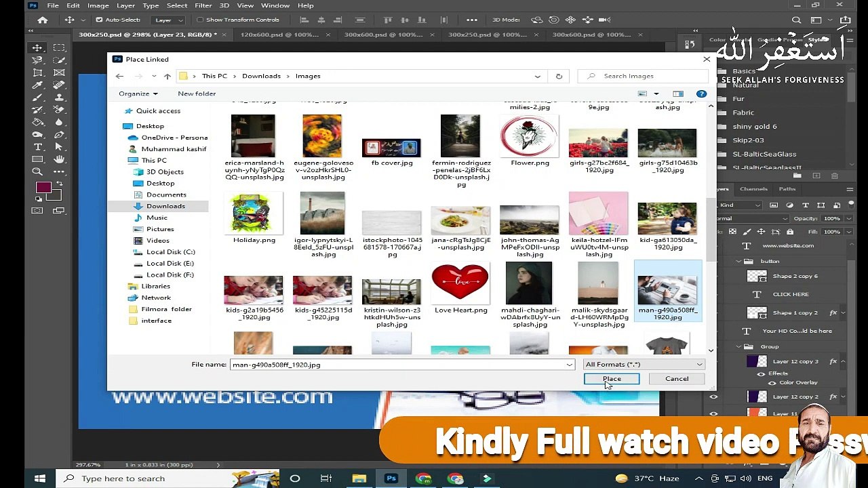This screenshot has height=488, width=868.
Task: Click the Place button
Action: 612,379
